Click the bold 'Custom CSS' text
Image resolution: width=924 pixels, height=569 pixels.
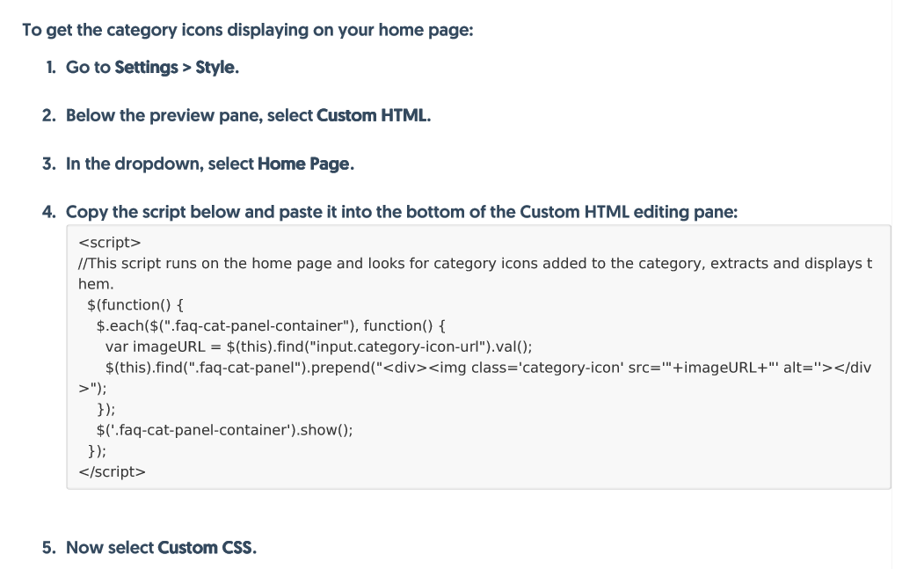[207, 547]
